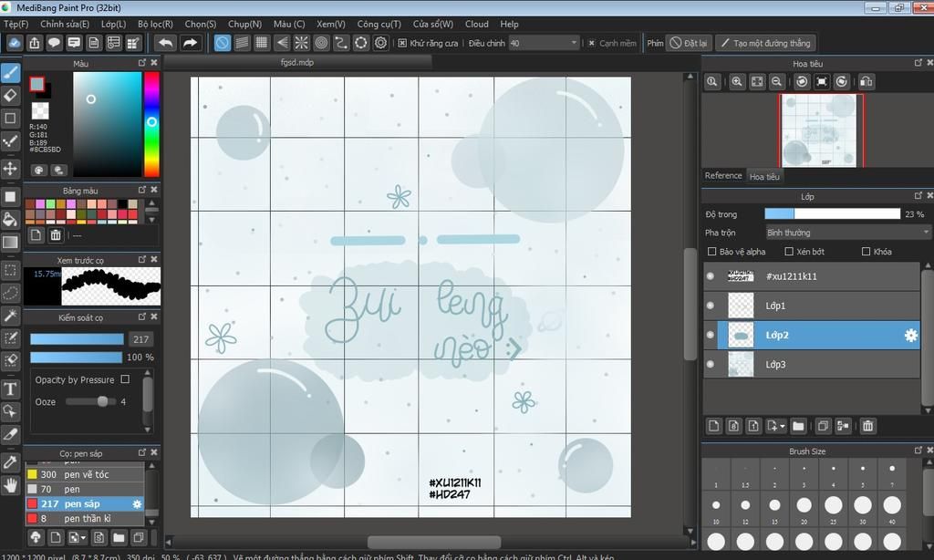
Task: Hide the Lớp3 layer
Action: (710, 364)
